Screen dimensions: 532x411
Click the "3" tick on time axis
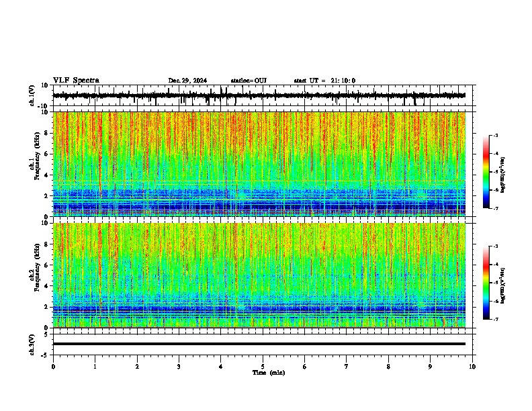click(179, 367)
